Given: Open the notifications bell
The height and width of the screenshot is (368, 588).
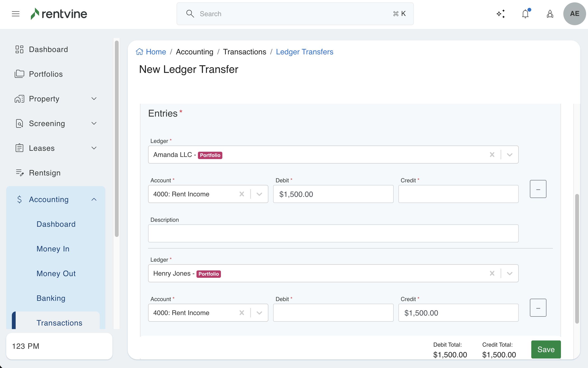Looking at the screenshot, I should pos(525,14).
